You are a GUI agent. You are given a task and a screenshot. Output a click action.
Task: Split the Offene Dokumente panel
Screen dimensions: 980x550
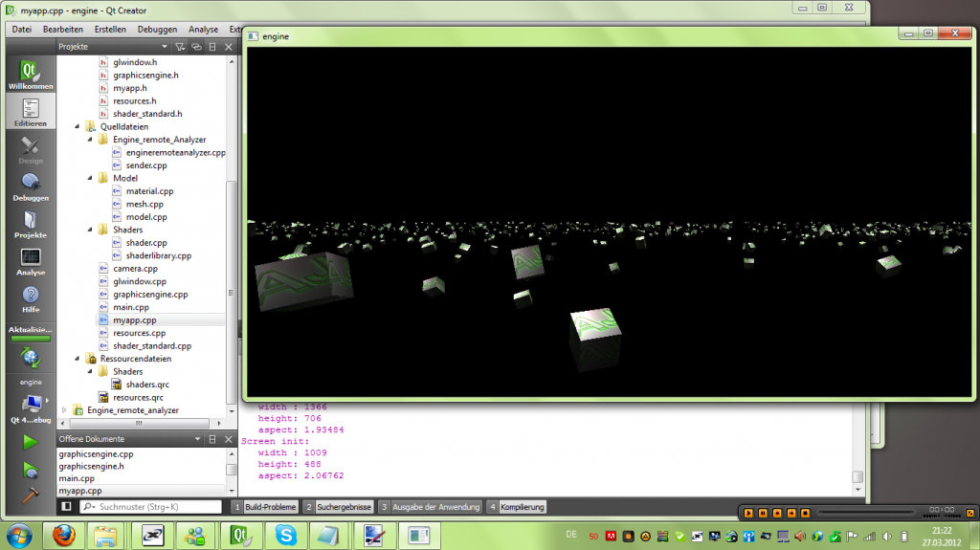pyautogui.click(x=212, y=439)
